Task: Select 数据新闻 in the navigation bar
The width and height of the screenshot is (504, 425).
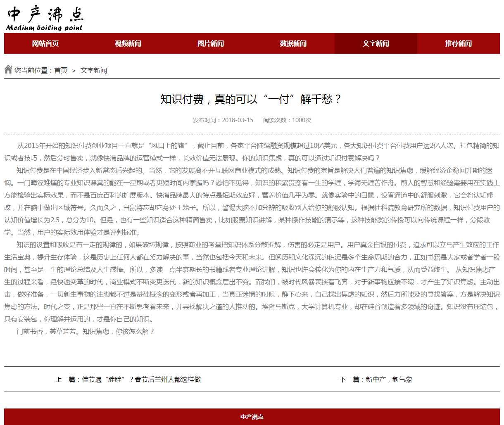Action: pyautogui.click(x=293, y=43)
